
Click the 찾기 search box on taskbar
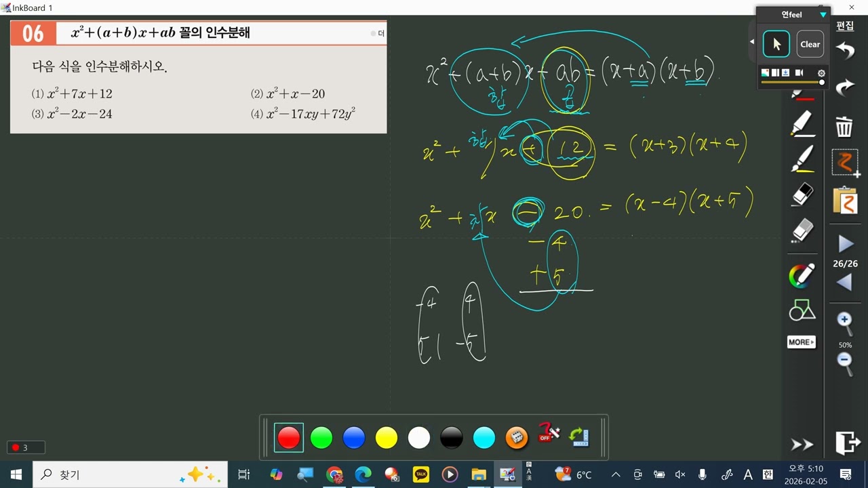pyautogui.click(x=130, y=474)
